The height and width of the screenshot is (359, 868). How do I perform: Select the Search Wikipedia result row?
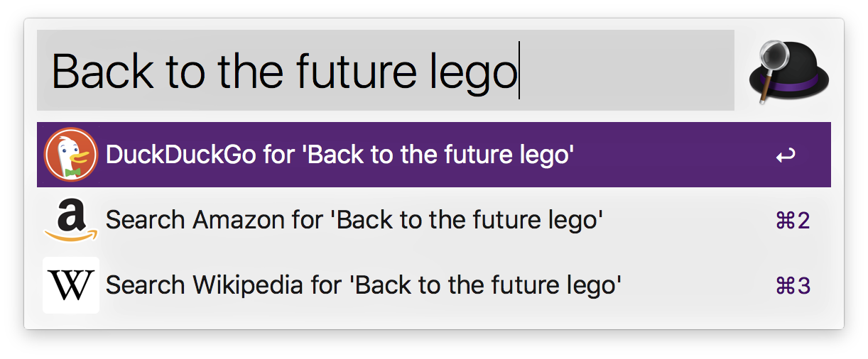[434, 285]
